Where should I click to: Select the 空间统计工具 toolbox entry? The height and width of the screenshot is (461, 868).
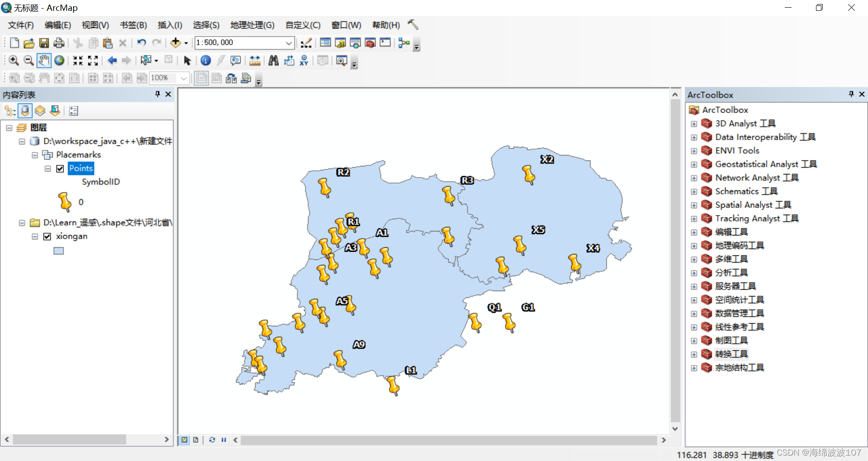(x=740, y=300)
